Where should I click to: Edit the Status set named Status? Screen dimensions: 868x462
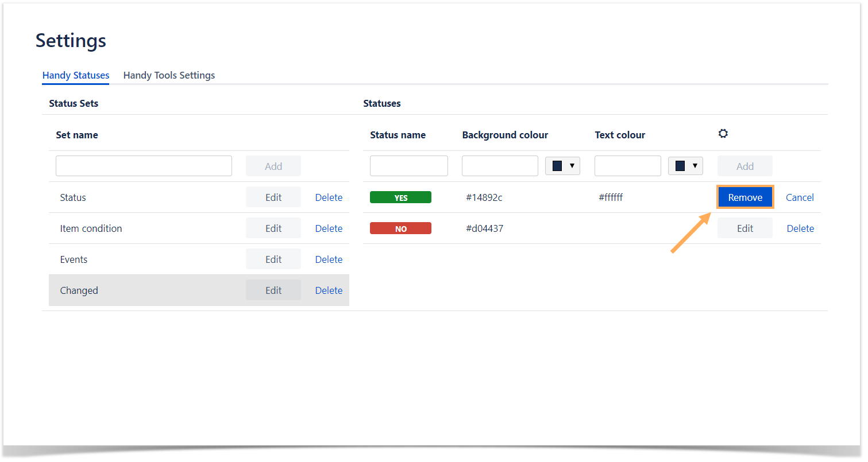point(273,197)
